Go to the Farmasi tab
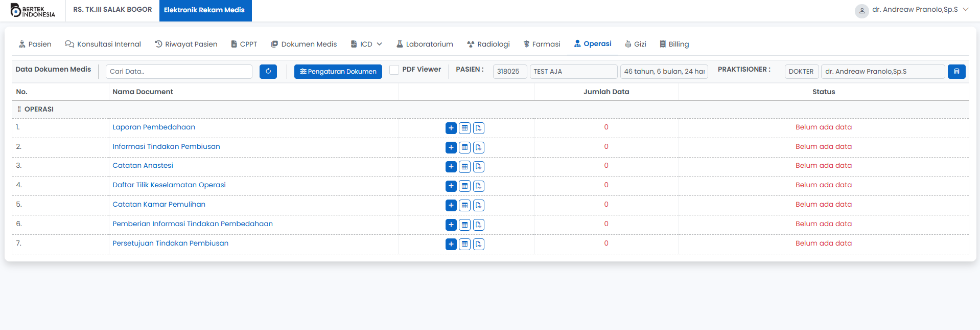 coord(542,45)
